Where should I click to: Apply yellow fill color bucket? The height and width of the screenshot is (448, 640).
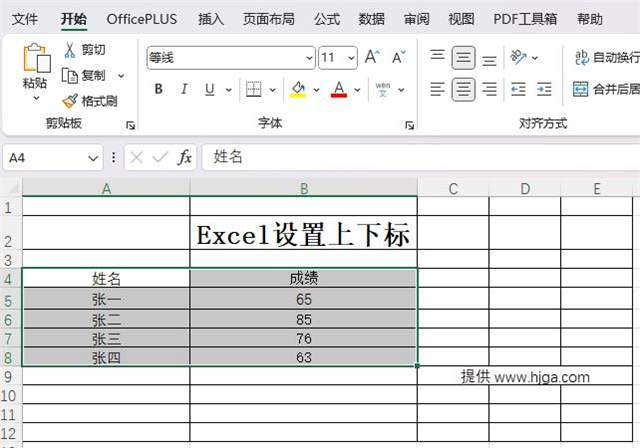click(298, 89)
